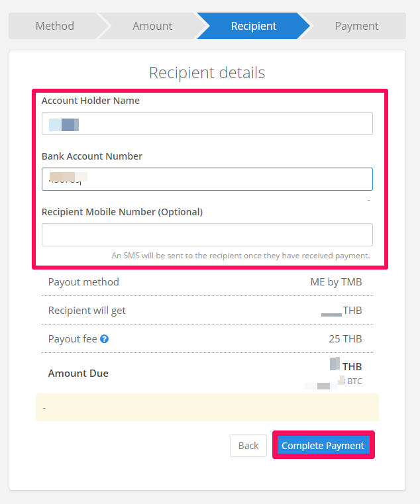The height and width of the screenshot is (504, 420).
Task: Click the SMS notification hint text
Action: pos(240,256)
